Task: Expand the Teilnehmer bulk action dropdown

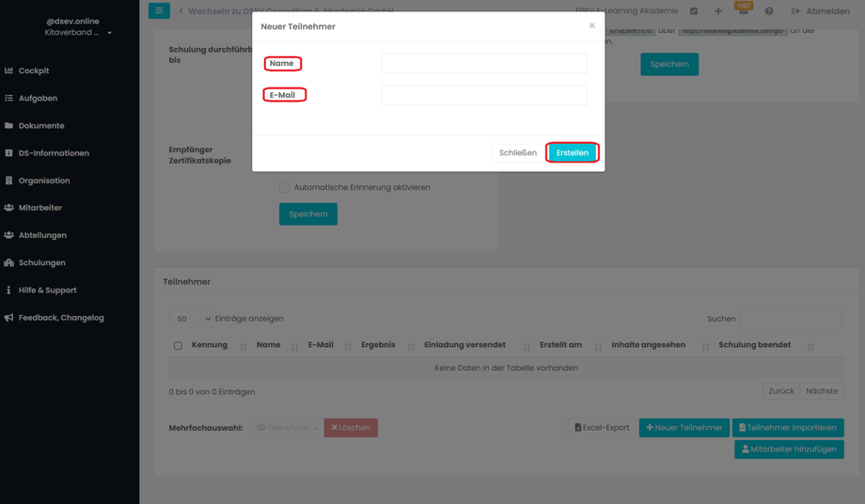Action: pyautogui.click(x=286, y=428)
